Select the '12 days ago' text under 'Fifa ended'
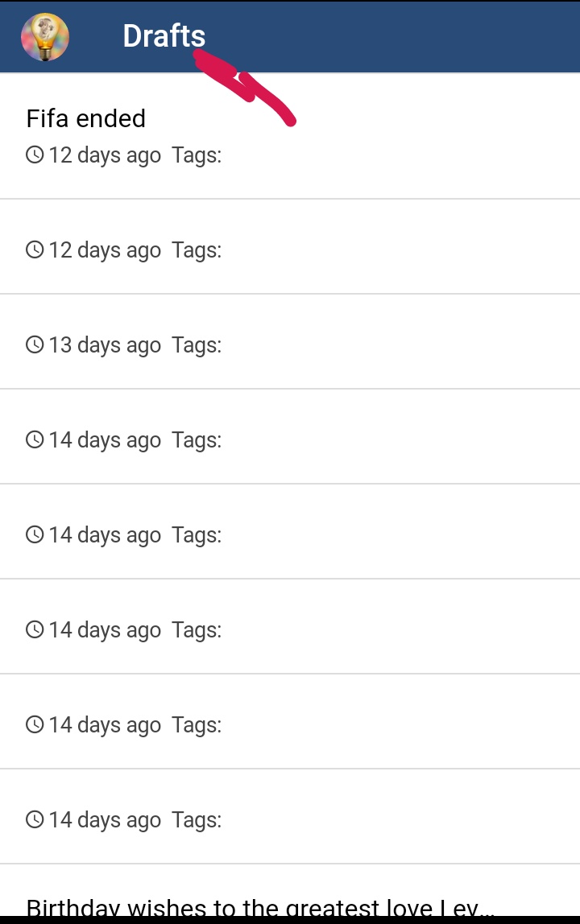Image resolution: width=580 pixels, height=924 pixels. point(105,155)
